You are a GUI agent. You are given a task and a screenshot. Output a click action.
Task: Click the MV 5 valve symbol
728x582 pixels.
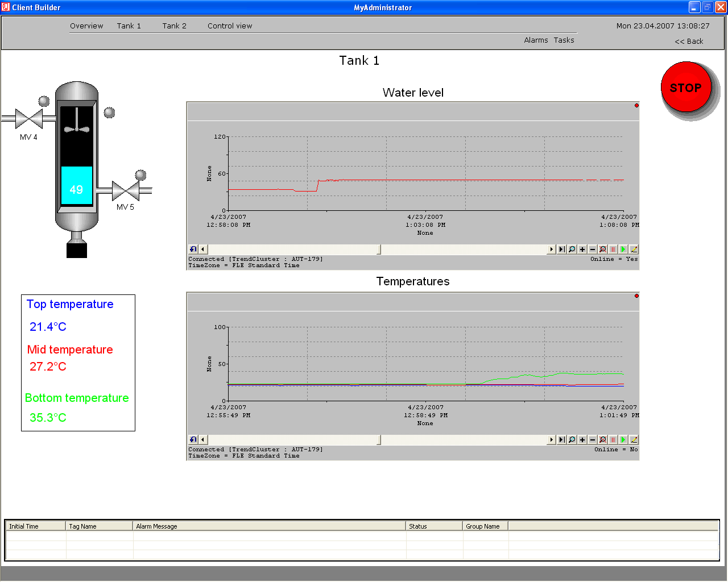[126, 191]
